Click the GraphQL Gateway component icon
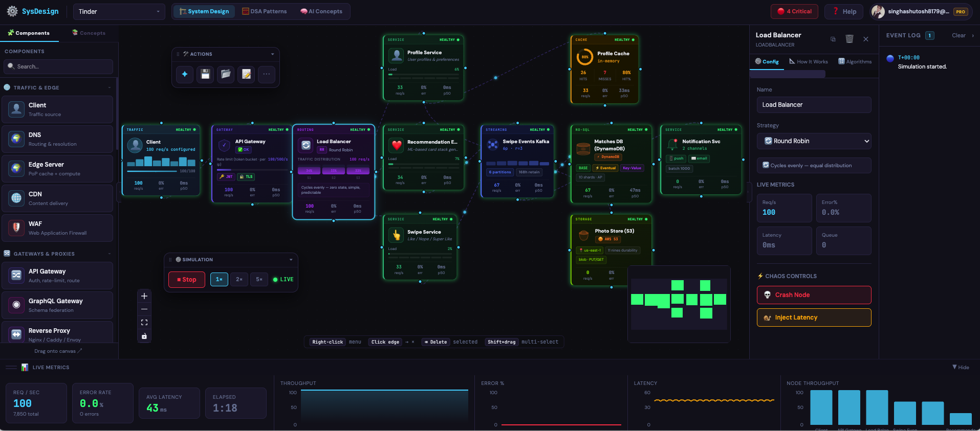 tap(16, 305)
